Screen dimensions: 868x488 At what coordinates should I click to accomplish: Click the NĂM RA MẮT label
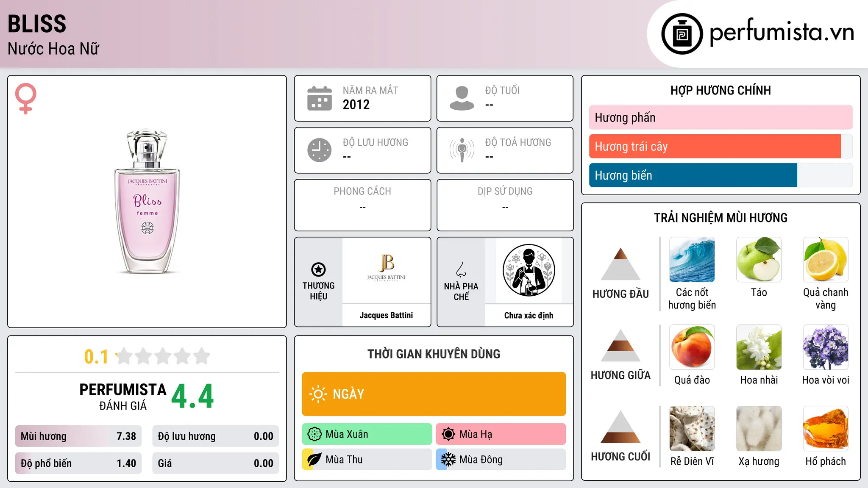pos(370,90)
